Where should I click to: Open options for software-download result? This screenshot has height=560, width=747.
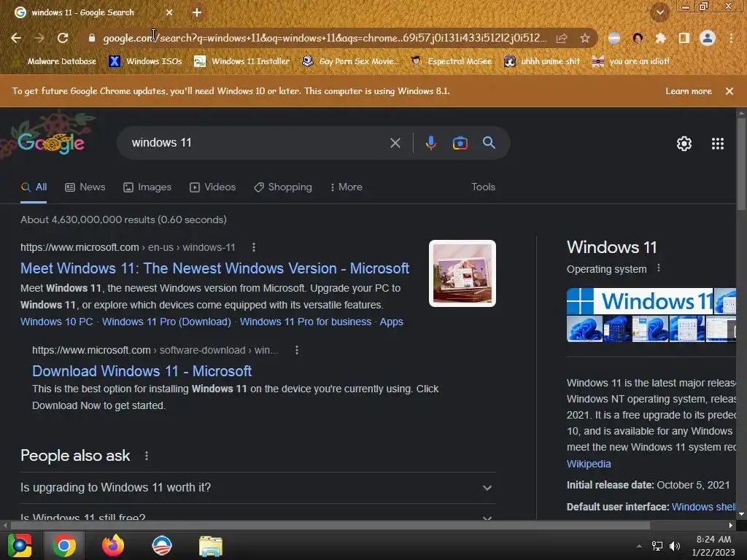pos(297,350)
